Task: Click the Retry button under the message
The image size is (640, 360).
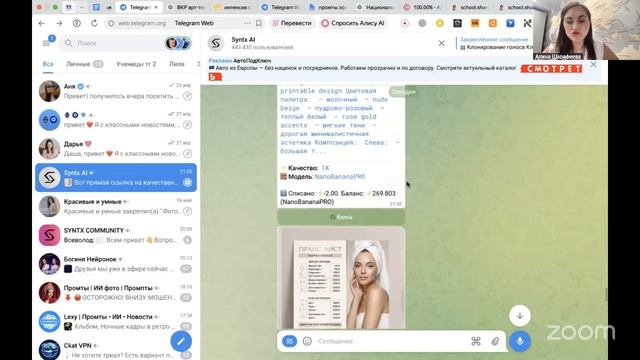Action: click(x=341, y=217)
